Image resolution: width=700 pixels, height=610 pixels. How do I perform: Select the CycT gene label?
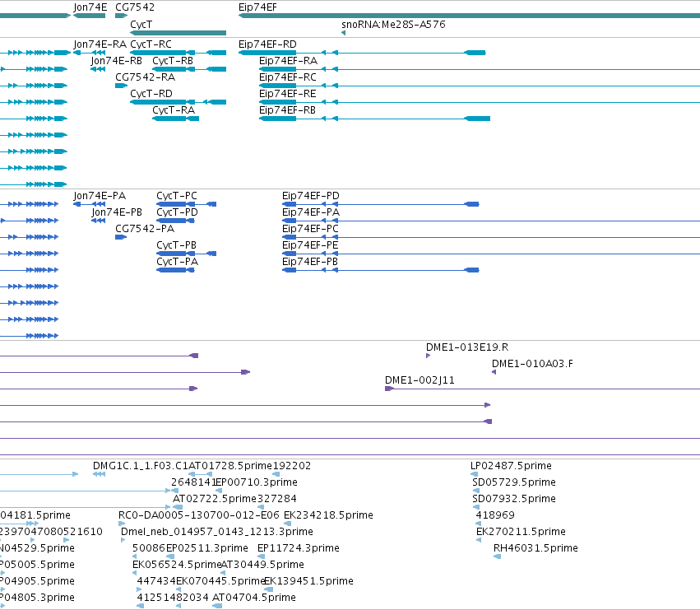click(141, 25)
